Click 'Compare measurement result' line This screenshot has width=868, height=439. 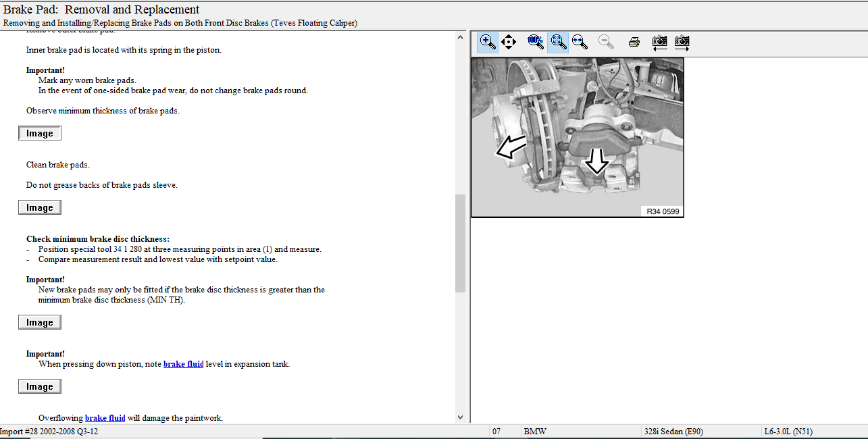pos(158,259)
